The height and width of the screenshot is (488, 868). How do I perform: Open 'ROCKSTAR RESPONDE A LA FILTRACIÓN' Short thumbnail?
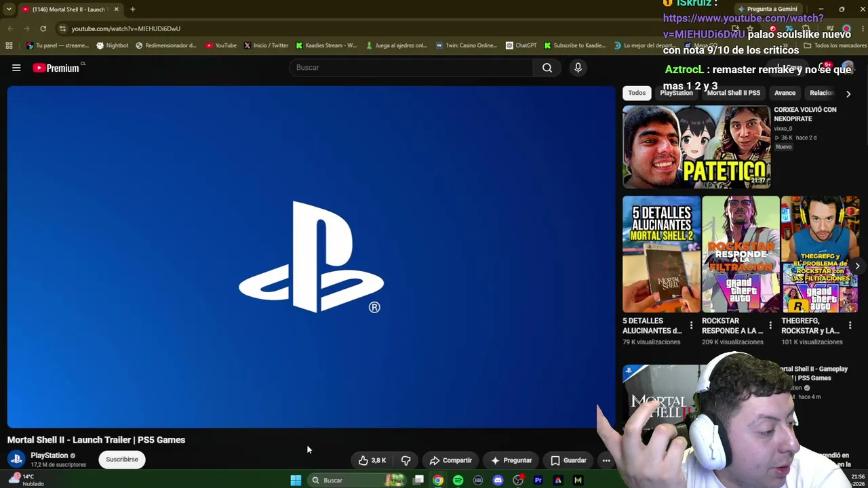click(741, 254)
